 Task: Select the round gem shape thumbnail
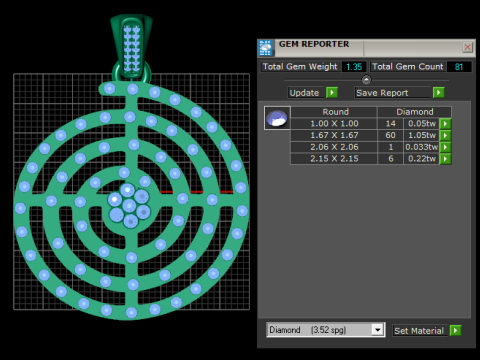tap(277, 118)
